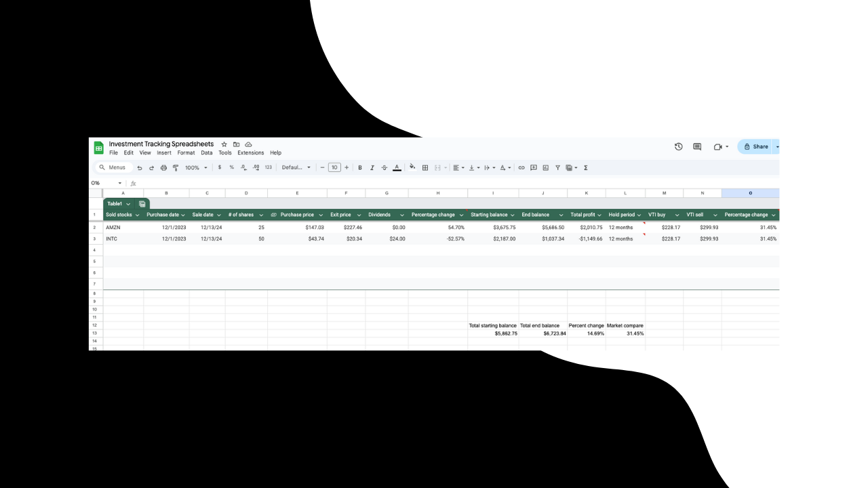Open the Format menu

pyautogui.click(x=186, y=152)
